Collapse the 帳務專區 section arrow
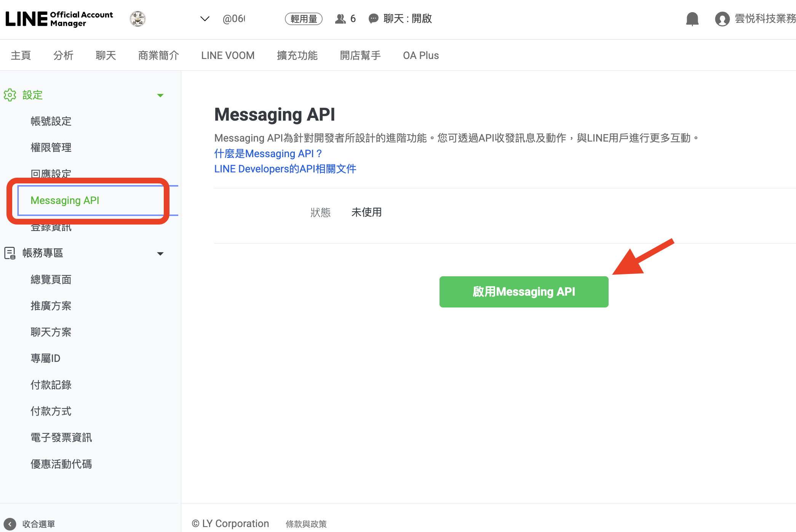Screen dimensions: 796x532 click(x=160, y=254)
